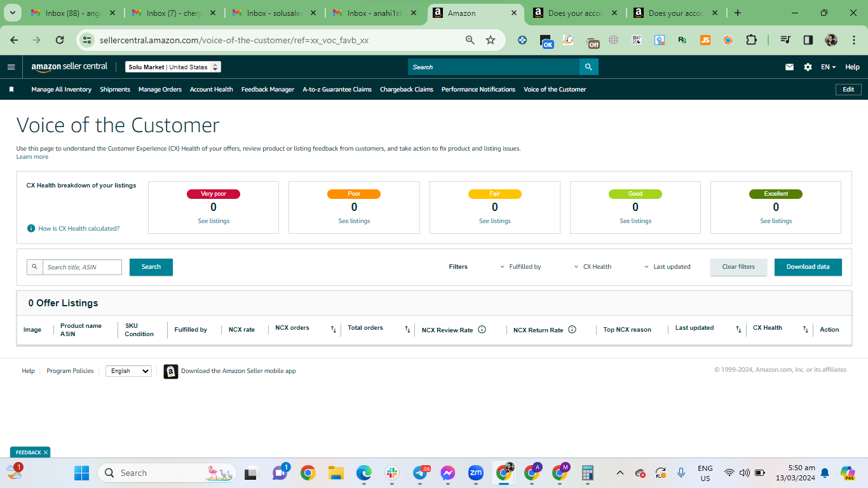Bookmark this page with the star icon

click(x=491, y=40)
